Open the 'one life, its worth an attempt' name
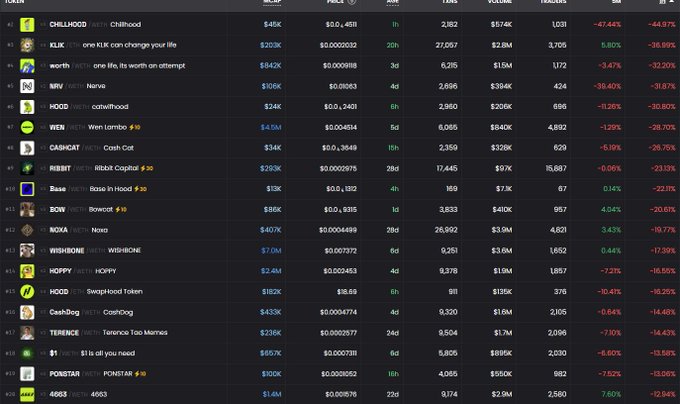Viewport: 680px width, 404px height. (x=139, y=65)
